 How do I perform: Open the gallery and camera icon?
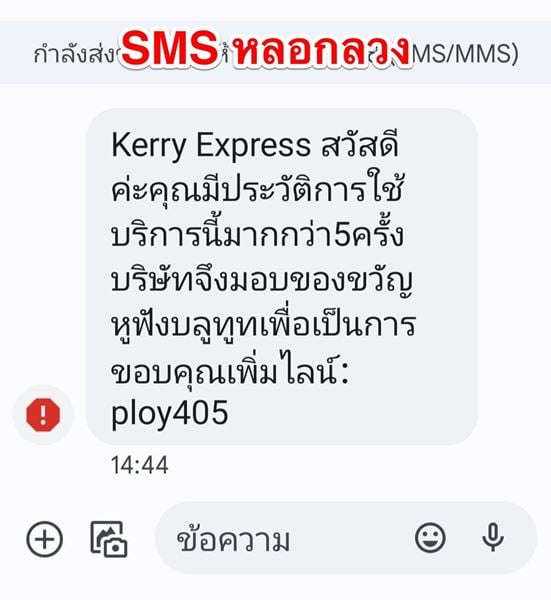click(109, 538)
